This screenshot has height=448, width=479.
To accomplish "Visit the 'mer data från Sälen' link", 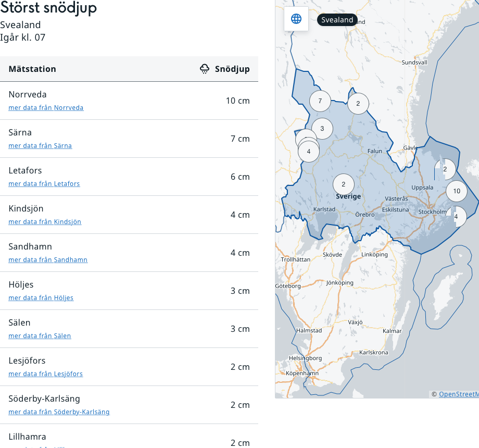I will click(x=40, y=336).
